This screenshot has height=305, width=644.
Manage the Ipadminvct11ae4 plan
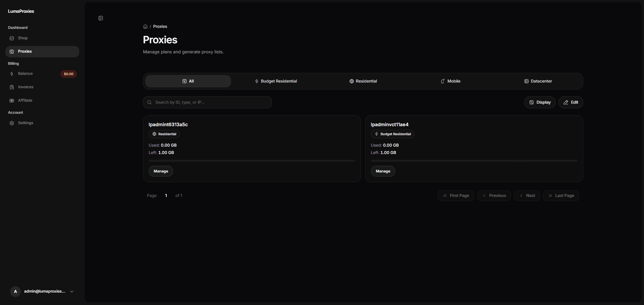(x=383, y=171)
